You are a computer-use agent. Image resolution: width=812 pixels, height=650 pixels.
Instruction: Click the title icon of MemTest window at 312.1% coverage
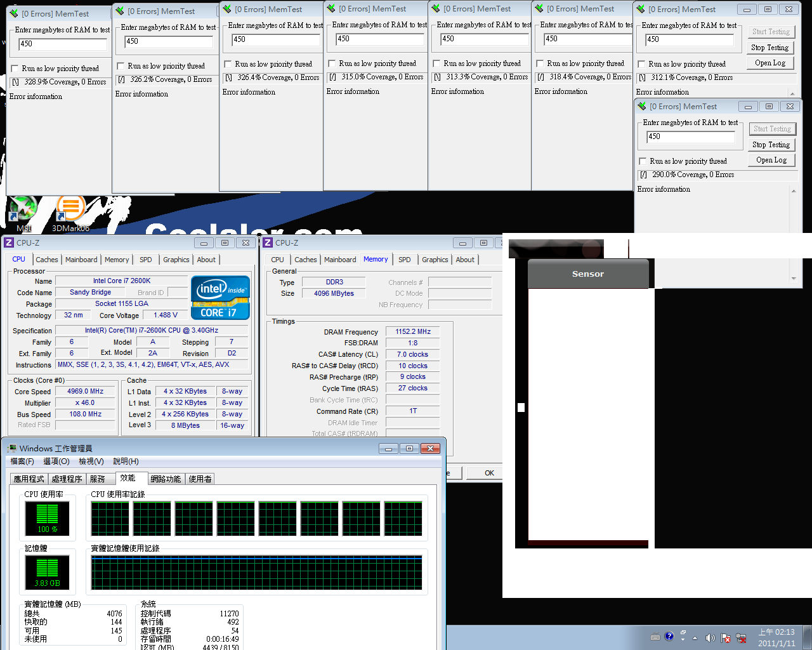(641, 9)
